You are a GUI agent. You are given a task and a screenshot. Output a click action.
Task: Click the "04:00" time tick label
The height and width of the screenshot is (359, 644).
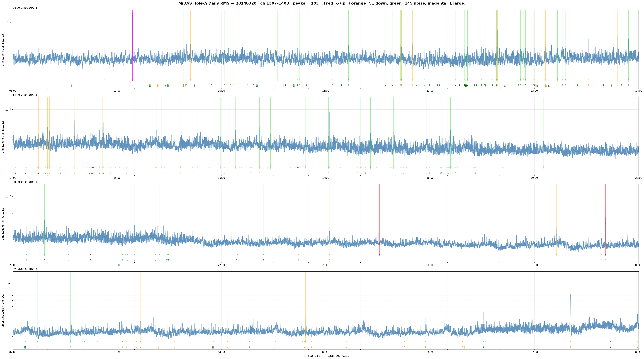(x=221, y=352)
